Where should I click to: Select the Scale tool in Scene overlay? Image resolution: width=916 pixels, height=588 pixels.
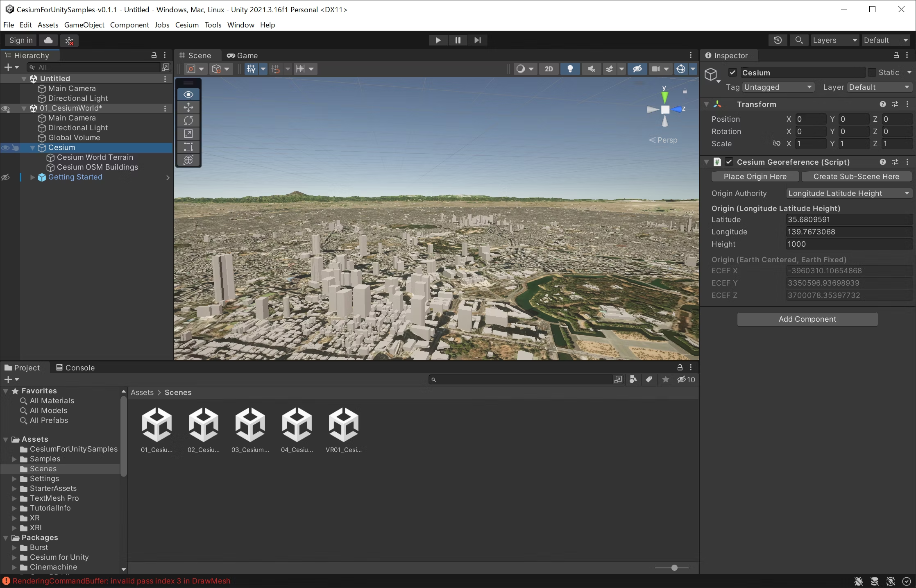[x=188, y=134]
